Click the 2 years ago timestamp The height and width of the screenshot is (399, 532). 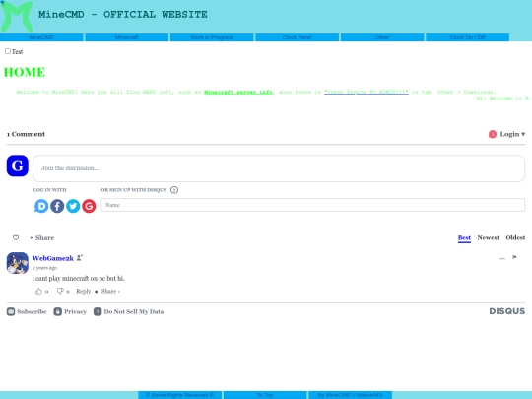tap(44, 268)
